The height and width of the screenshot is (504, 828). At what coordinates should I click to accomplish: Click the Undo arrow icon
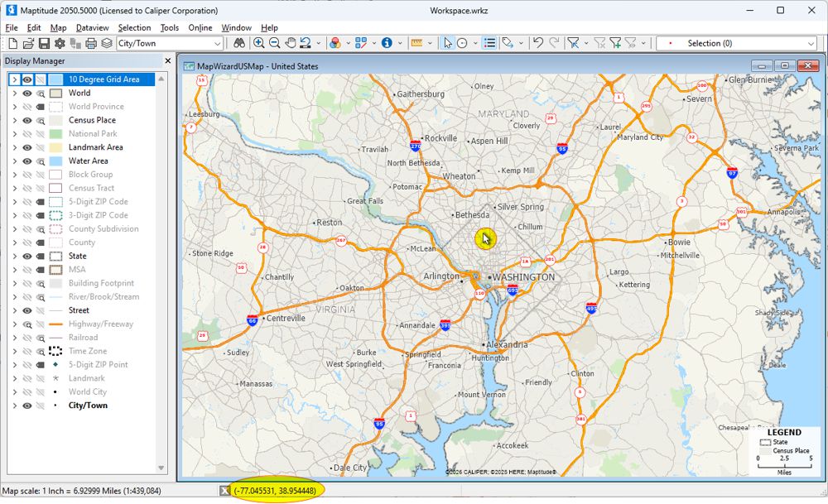pos(538,43)
